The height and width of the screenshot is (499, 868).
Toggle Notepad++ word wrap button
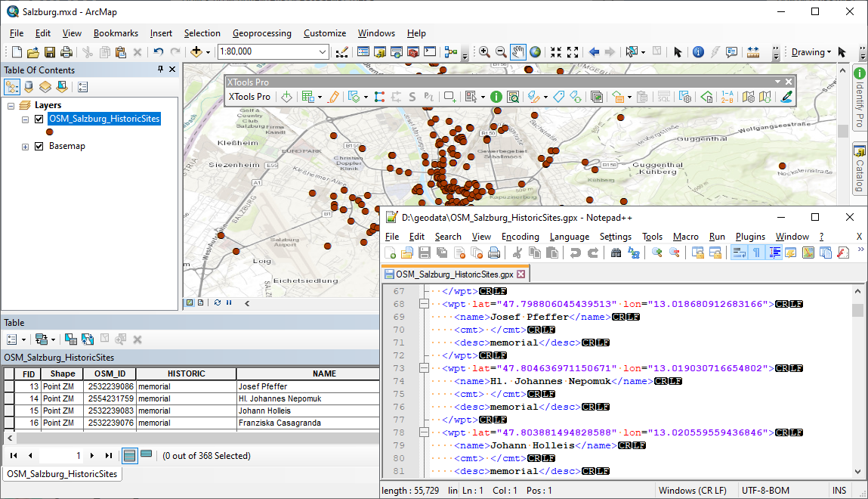(739, 253)
